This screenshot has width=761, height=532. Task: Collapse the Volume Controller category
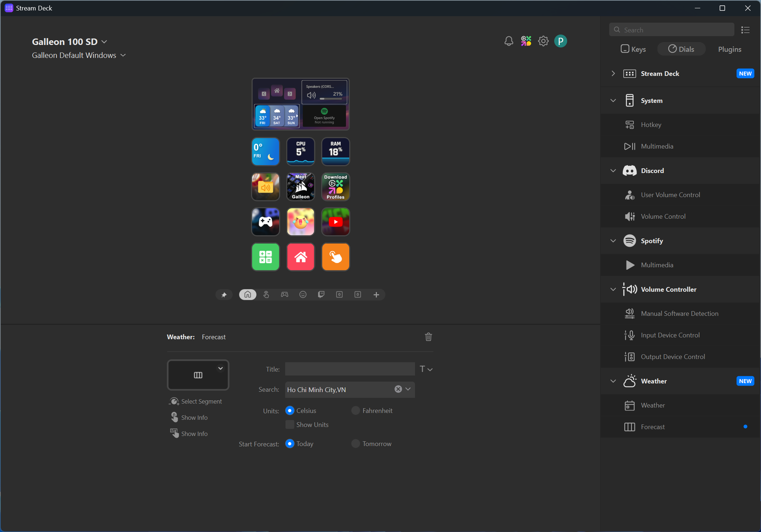(x=613, y=289)
